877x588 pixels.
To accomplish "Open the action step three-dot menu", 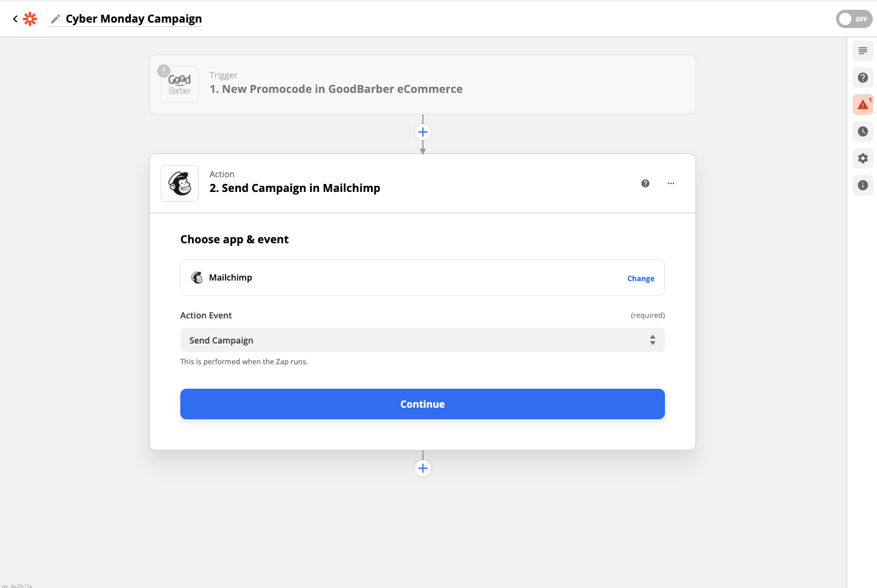I will click(670, 183).
